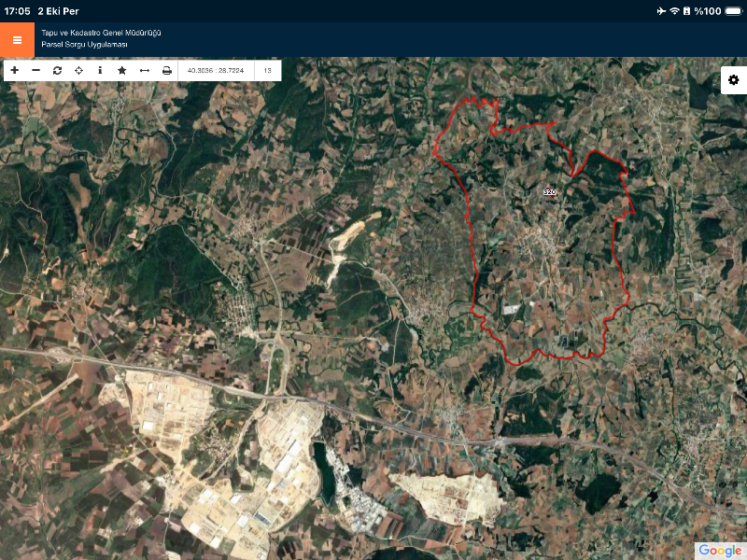Activate the crosshair locate tool
The width and height of the screenshot is (747, 560).
point(78,70)
